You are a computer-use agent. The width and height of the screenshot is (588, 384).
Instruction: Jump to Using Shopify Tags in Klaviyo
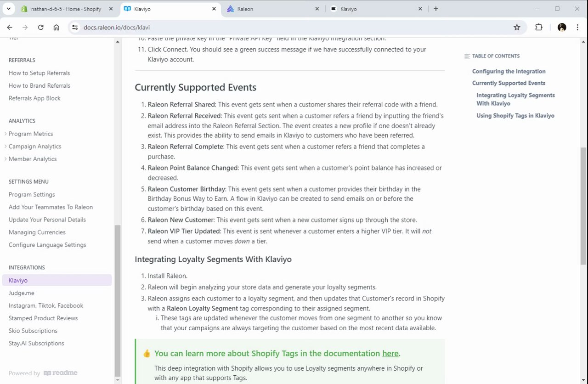(515, 116)
